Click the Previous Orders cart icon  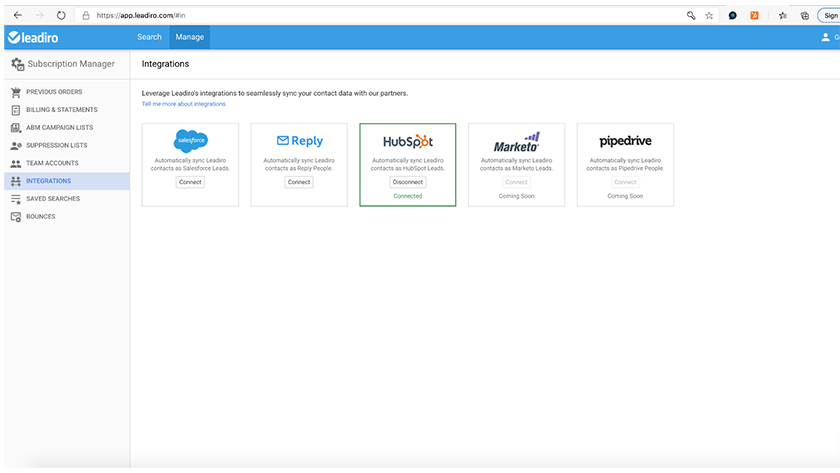coord(16,92)
